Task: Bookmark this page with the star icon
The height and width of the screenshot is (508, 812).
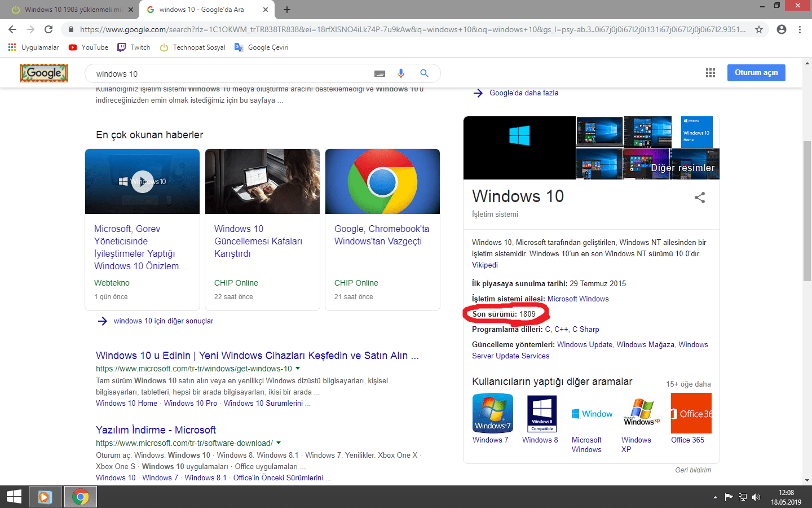Action: pyautogui.click(x=759, y=29)
